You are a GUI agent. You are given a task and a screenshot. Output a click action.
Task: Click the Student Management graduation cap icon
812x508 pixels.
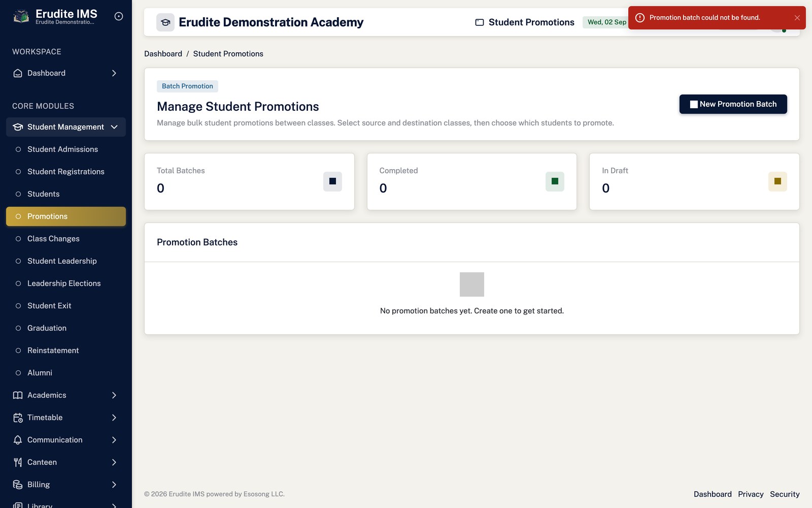18,127
